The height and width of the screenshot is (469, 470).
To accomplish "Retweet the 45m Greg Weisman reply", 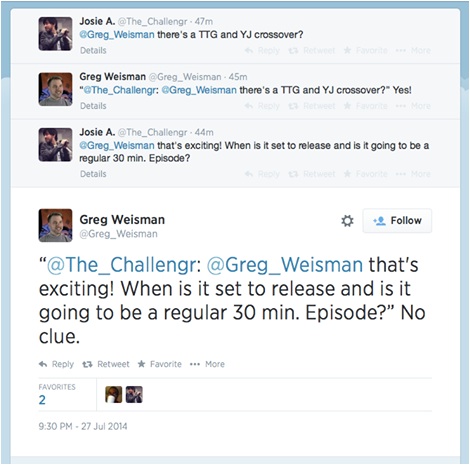I will point(312,106).
